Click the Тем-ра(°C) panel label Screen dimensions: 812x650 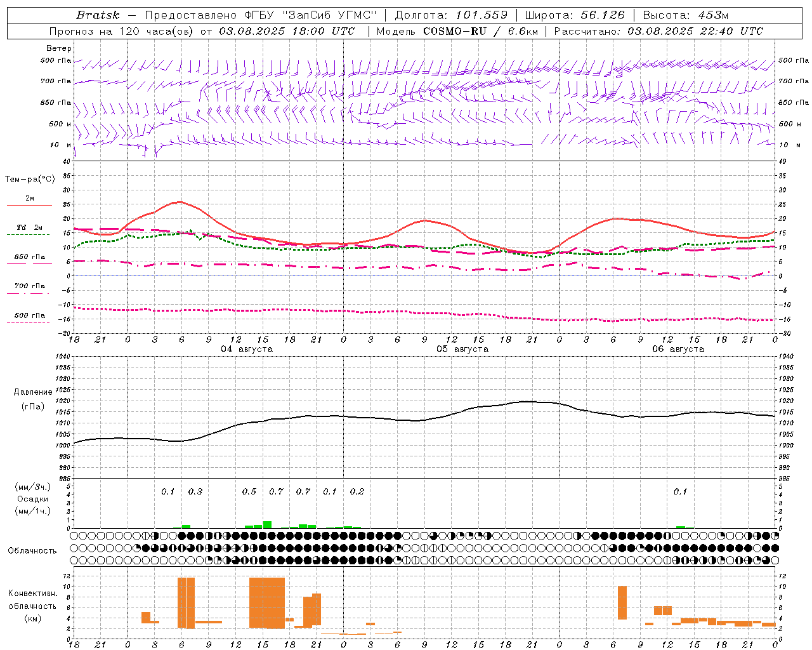pyautogui.click(x=30, y=179)
